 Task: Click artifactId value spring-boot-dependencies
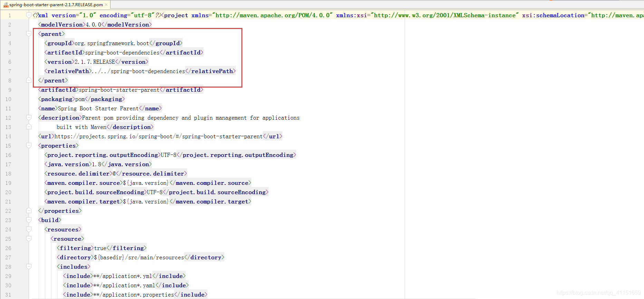point(122,52)
